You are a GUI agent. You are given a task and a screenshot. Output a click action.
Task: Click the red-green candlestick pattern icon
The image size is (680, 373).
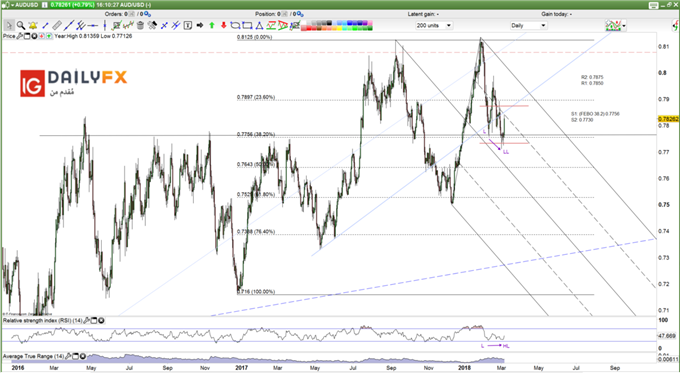(128, 26)
